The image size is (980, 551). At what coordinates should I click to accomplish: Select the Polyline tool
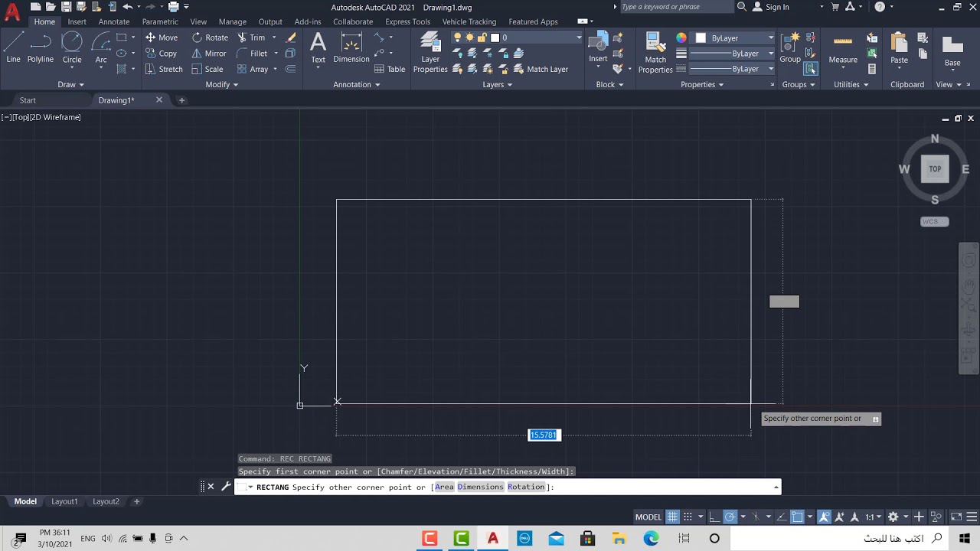coord(41,47)
